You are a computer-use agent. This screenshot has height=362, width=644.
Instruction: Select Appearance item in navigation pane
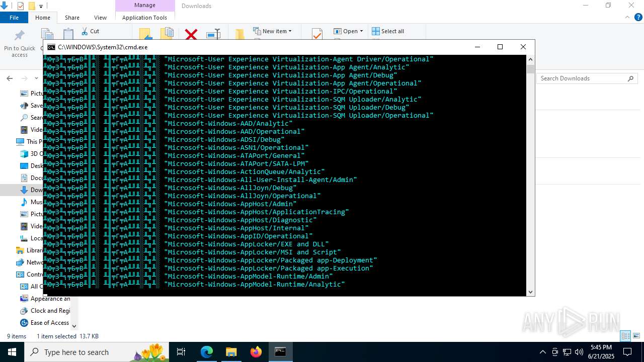(x=45, y=299)
